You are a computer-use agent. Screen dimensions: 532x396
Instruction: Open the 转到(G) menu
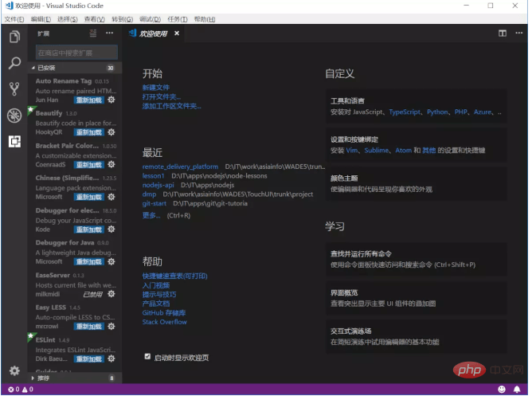pyautogui.click(x=122, y=19)
